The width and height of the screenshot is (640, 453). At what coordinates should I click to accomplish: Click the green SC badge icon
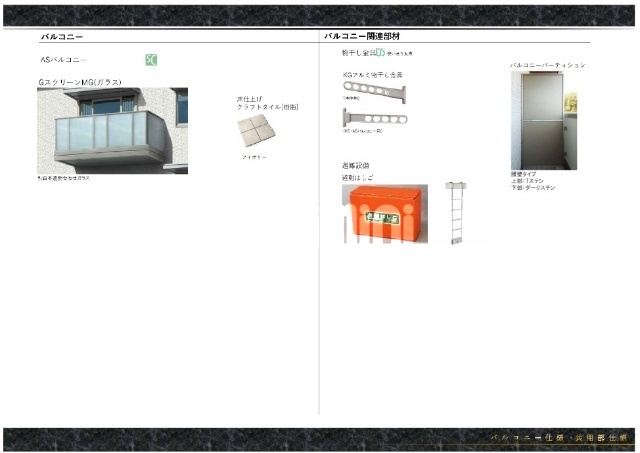[x=151, y=60]
